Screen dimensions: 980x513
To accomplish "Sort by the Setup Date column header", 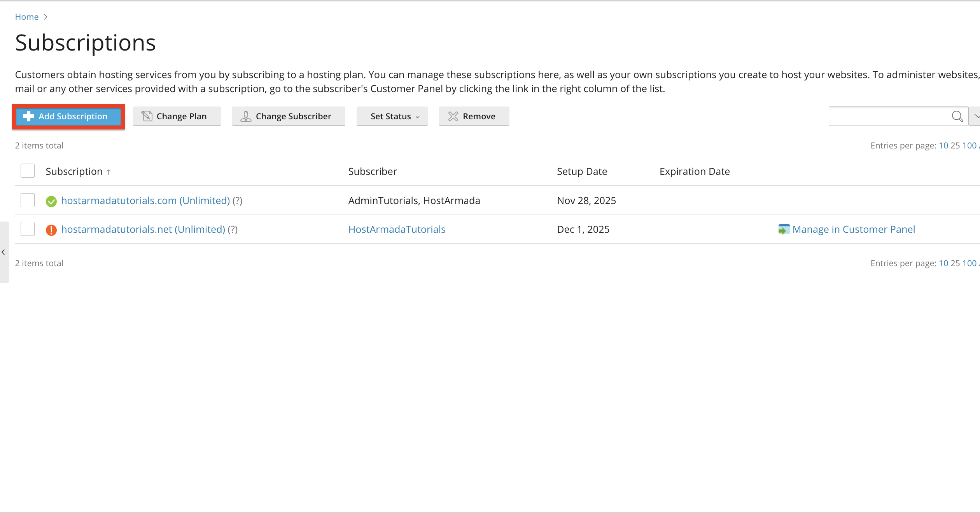I will click(582, 171).
